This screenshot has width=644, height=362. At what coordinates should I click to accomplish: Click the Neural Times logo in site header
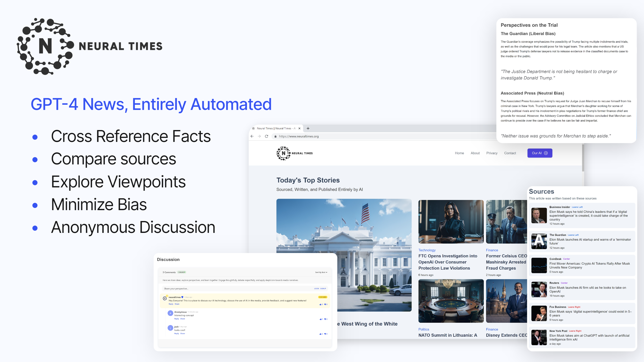point(294,153)
